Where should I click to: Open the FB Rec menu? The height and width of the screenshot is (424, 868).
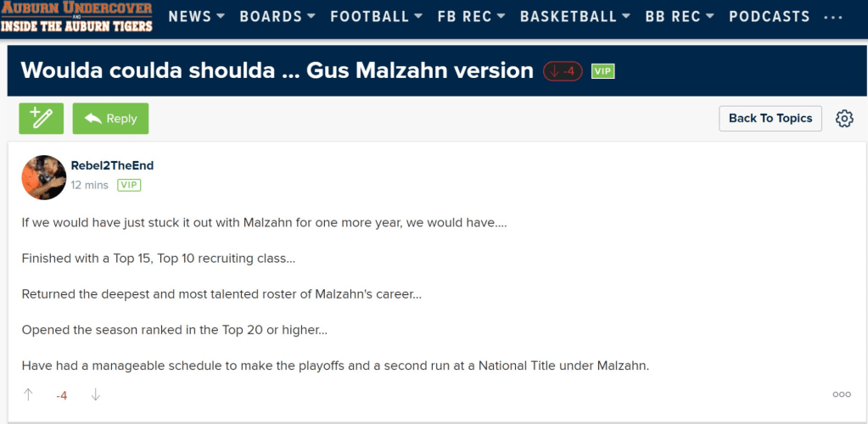point(471,17)
